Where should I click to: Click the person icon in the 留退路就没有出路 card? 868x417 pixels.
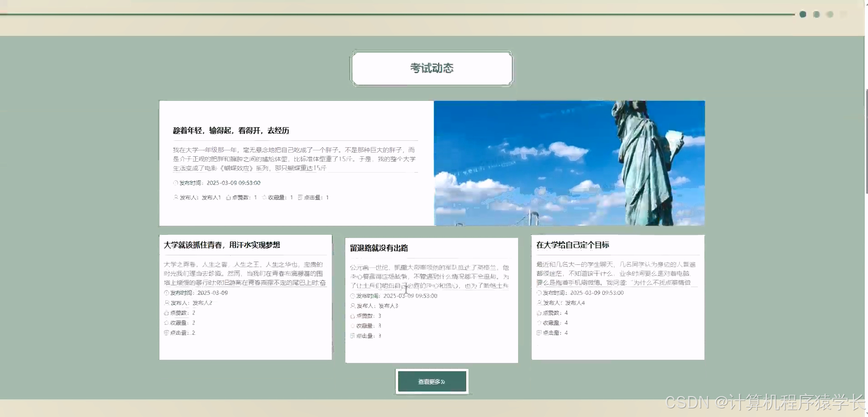point(352,306)
